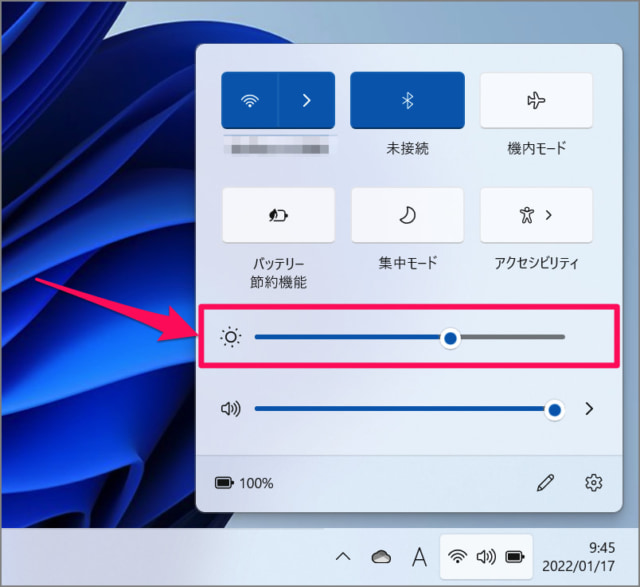640x587 pixels.
Task: Click the brightness slider thumb
Action: (x=450, y=338)
